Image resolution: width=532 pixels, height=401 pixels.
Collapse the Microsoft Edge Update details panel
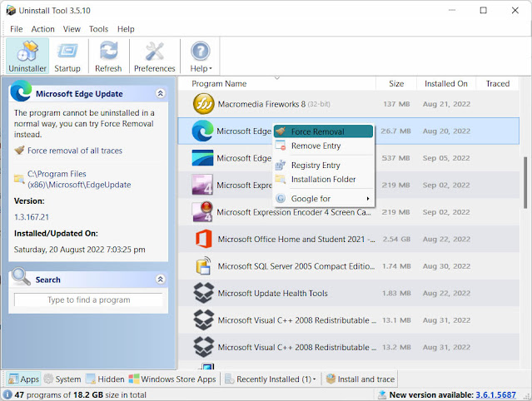click(x=161, y=93)
